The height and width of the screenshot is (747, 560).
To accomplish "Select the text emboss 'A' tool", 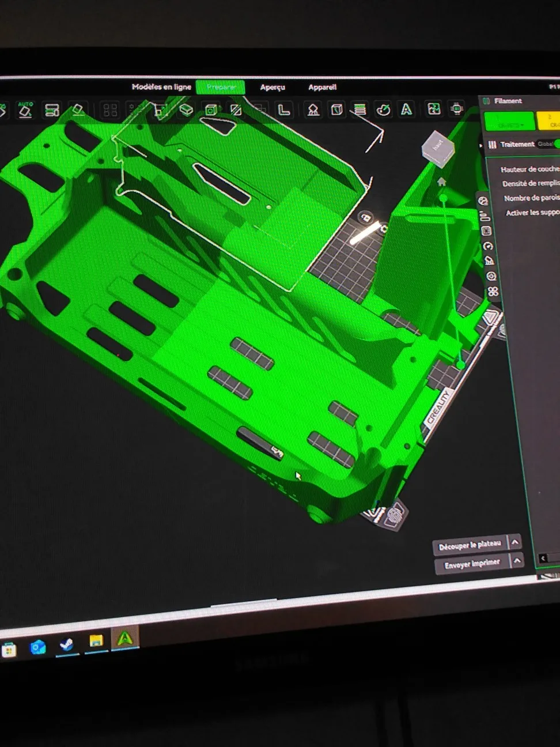I will click(406, 110).
